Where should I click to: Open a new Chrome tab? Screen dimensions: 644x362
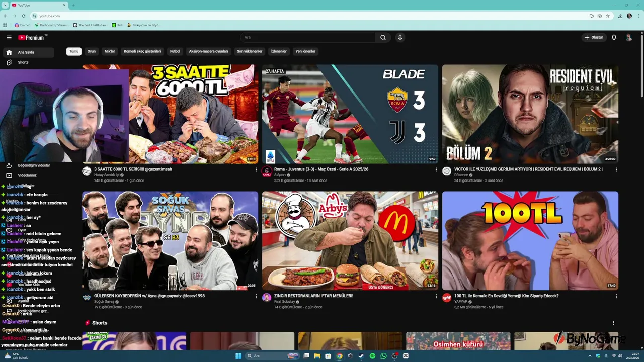(x=73, y=5)
